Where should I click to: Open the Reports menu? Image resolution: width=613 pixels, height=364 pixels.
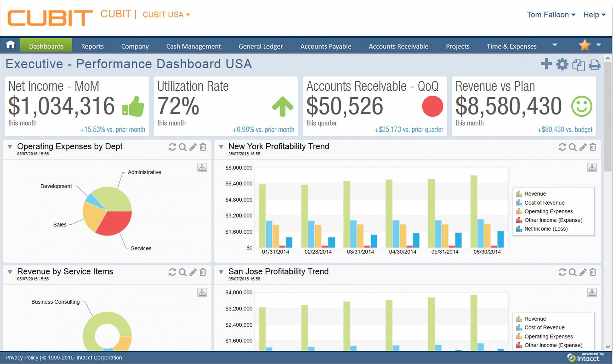pyautogui.click(x=92, y=46)
